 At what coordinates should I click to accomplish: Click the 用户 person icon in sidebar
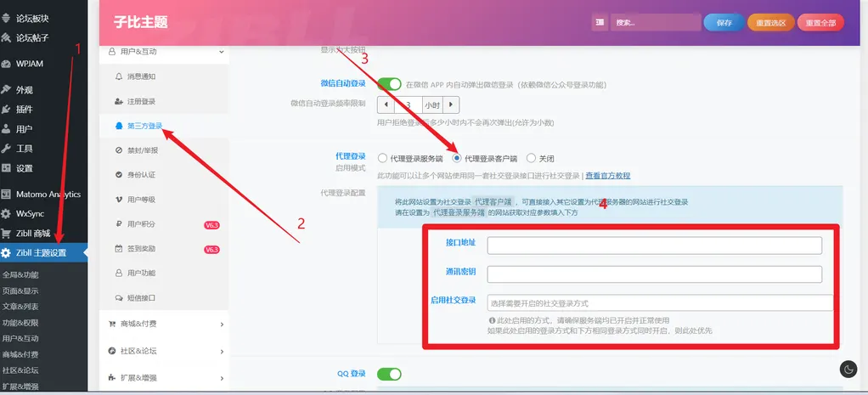coord(6,129)
